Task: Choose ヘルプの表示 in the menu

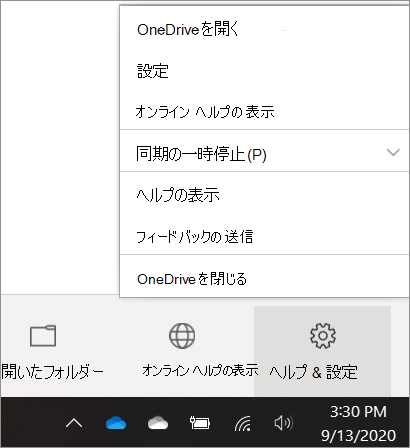Action: (265, 194)
